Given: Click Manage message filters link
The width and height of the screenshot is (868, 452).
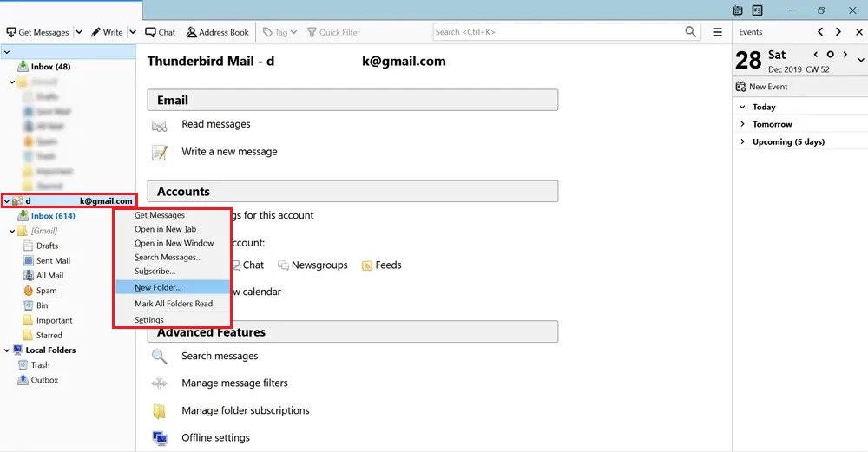Looking at the screenshot, I should [x=234, y=383].
